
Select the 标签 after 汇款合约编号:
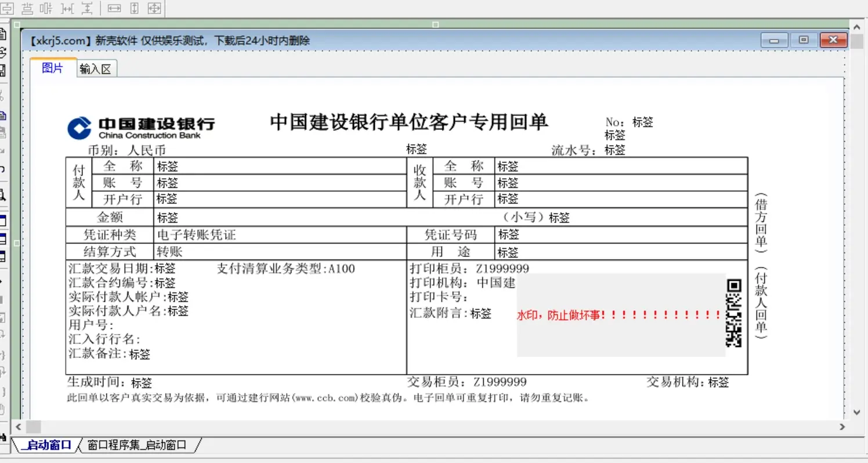(165, 283)
